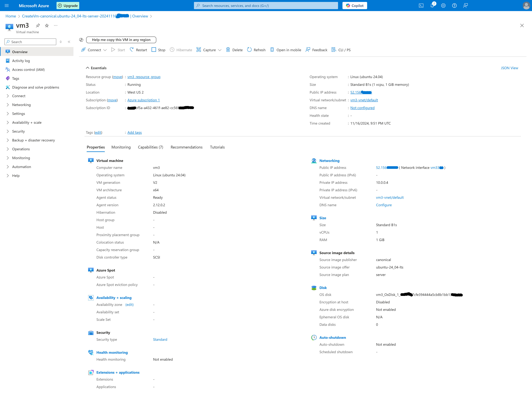Viewport: 532px width, 403px height.
Task: Open more options ellipsis next to vm3
Action: point(56,25)
